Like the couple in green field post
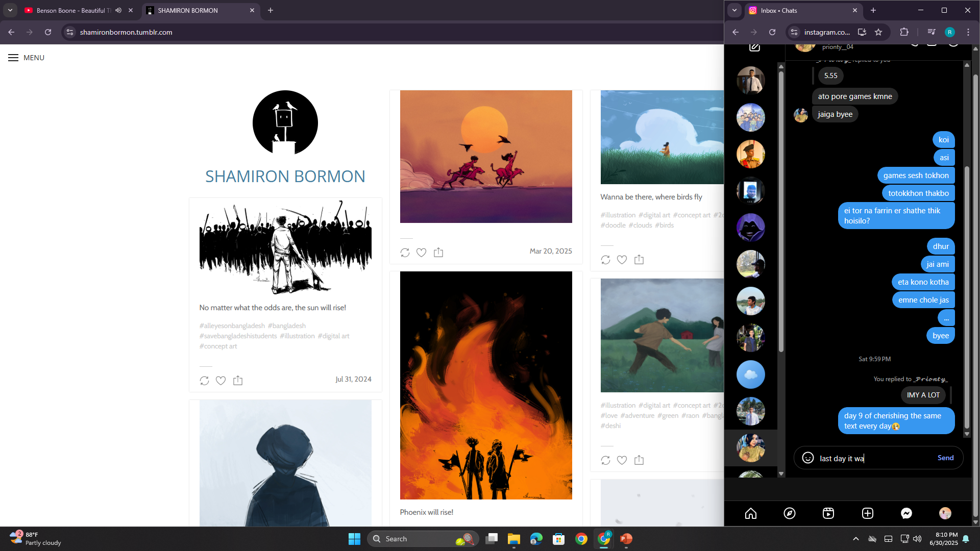 [x=622, y=460]
